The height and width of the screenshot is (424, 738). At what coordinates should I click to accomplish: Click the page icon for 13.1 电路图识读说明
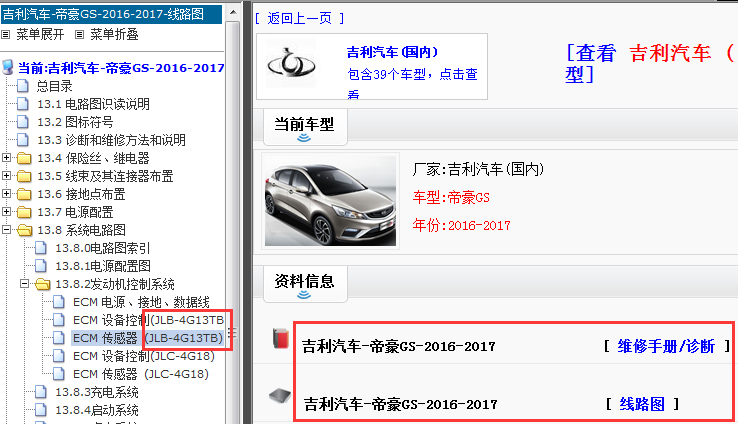(23, 104)
